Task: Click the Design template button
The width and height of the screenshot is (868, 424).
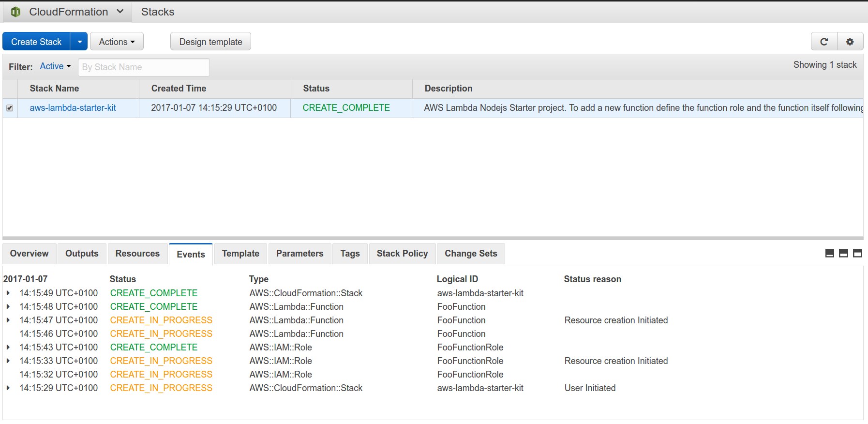Action: (x=210, y=42)
